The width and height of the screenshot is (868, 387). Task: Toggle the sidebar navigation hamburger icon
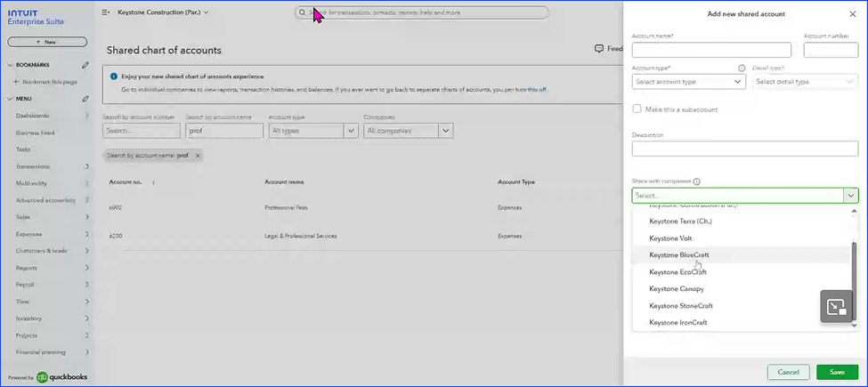(106, 12)
